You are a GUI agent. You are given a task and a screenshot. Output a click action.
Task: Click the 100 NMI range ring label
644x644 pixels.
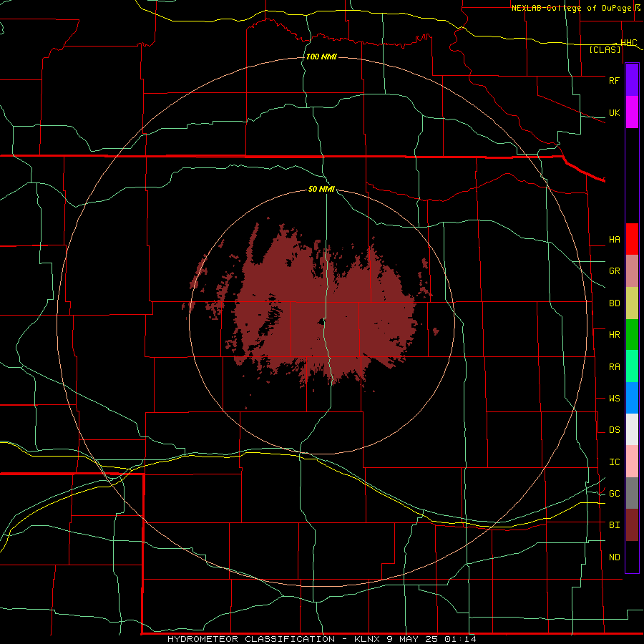click(x=321, y=57)
